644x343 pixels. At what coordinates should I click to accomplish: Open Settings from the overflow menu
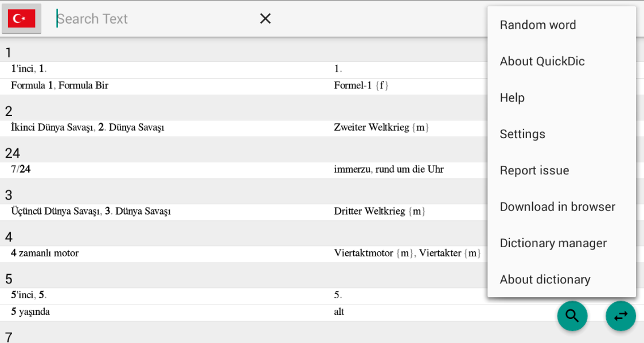[x=561, y=134]
